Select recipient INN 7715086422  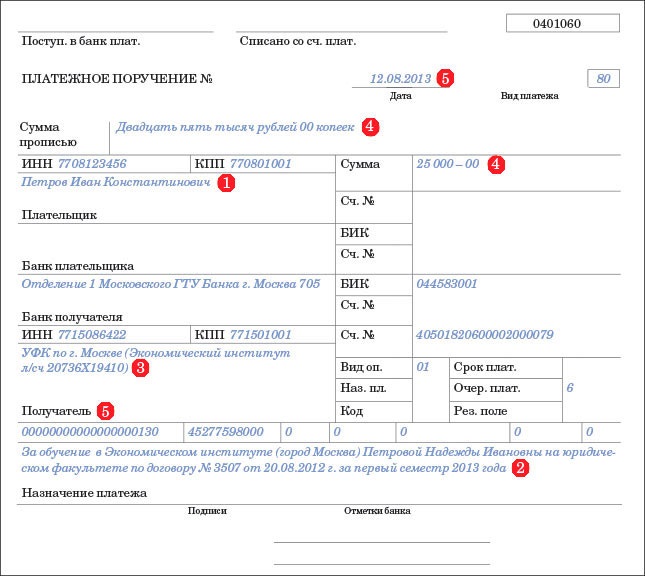pyautogui.click(x=92, y=334)
